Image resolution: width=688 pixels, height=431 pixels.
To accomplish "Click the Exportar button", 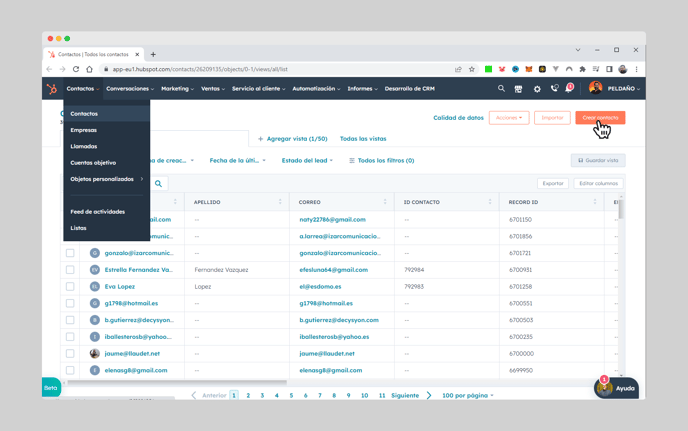I will [x=553, y=183].
